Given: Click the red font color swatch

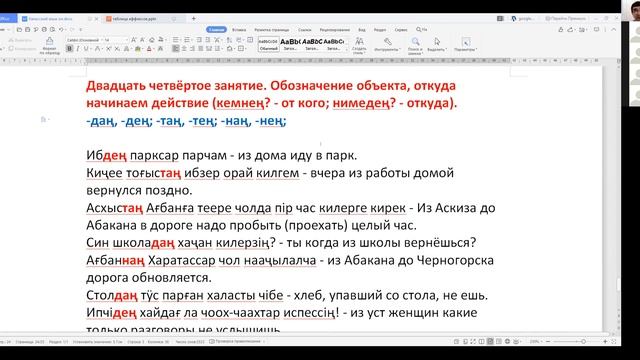Looking at the screenshot, I should click(149, 49).
